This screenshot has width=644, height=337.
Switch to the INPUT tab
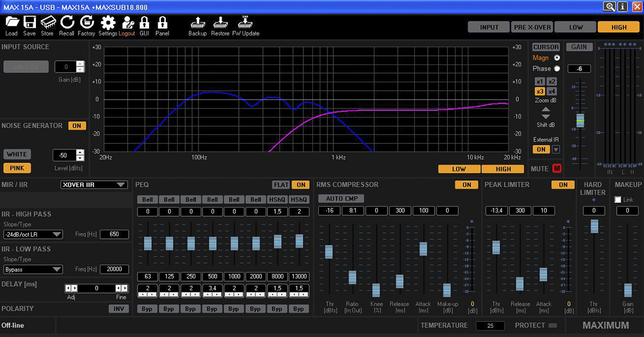[489, 27]
